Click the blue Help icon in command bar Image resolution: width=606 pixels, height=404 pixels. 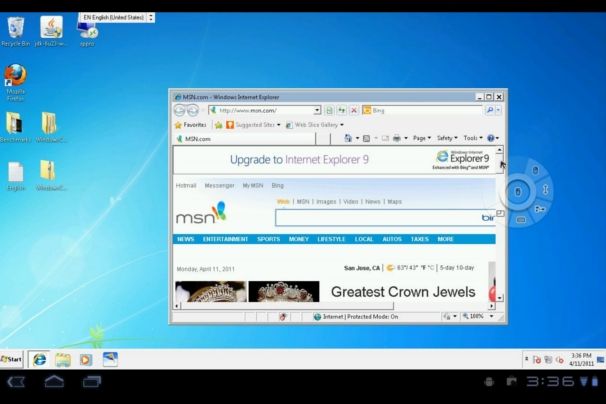(491, 138)
